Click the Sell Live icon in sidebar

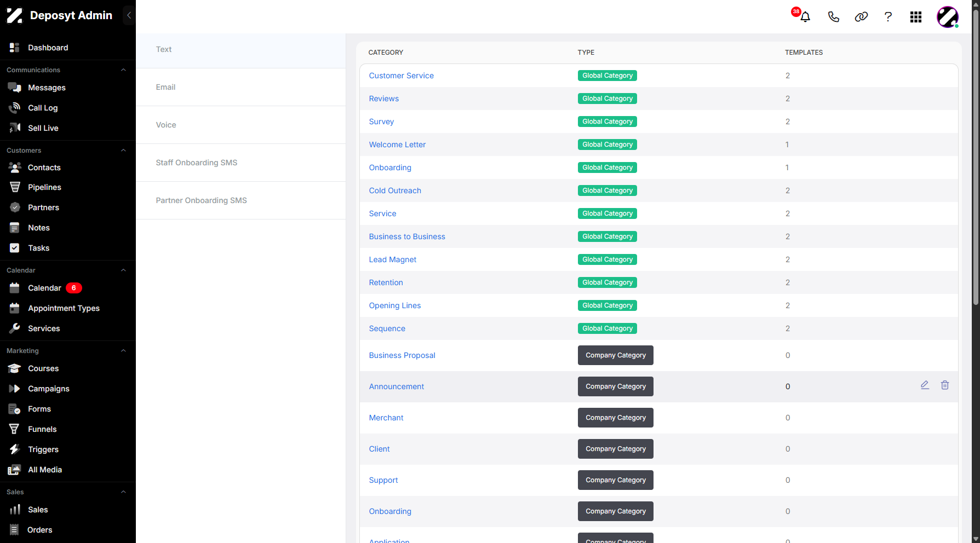(x=15, y=128)
